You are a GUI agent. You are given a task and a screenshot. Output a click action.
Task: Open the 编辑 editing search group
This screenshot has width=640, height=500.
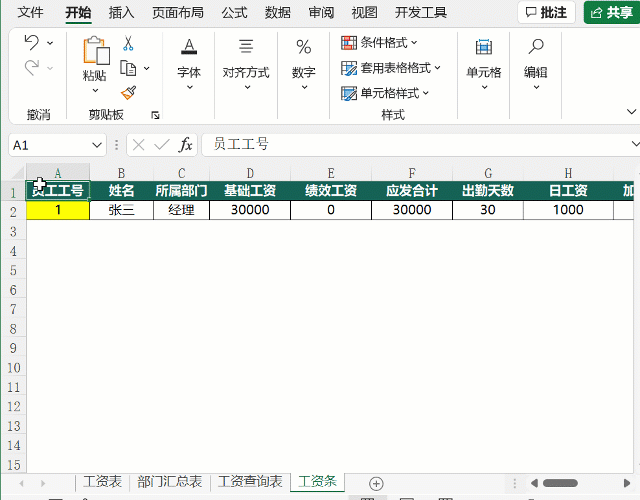(536, 64)
